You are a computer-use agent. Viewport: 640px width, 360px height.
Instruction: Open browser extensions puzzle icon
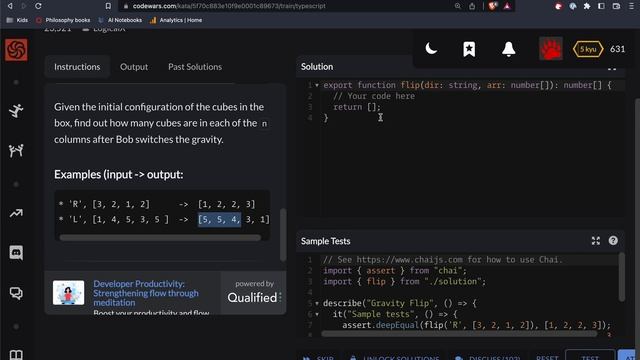tap(587, 6)
